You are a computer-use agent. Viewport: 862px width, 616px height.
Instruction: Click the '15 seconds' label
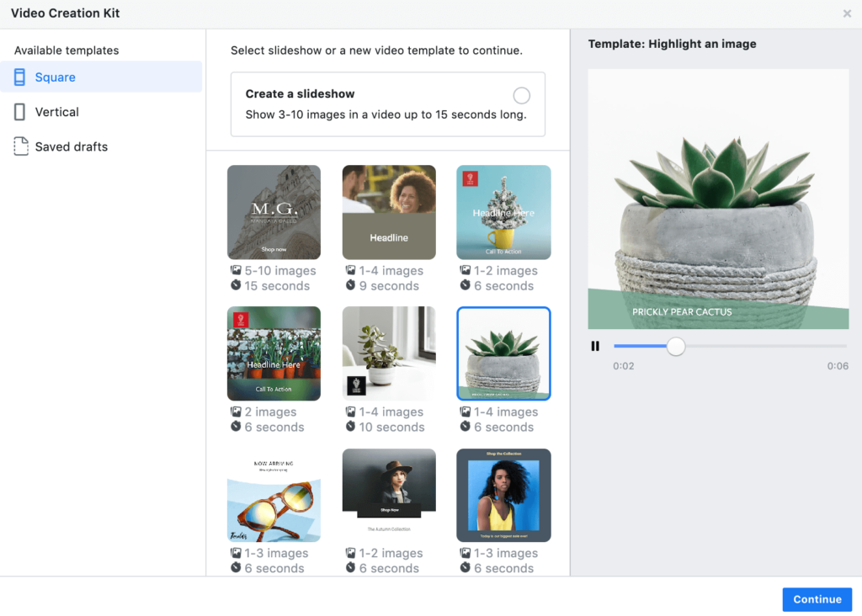pos(277,286)
